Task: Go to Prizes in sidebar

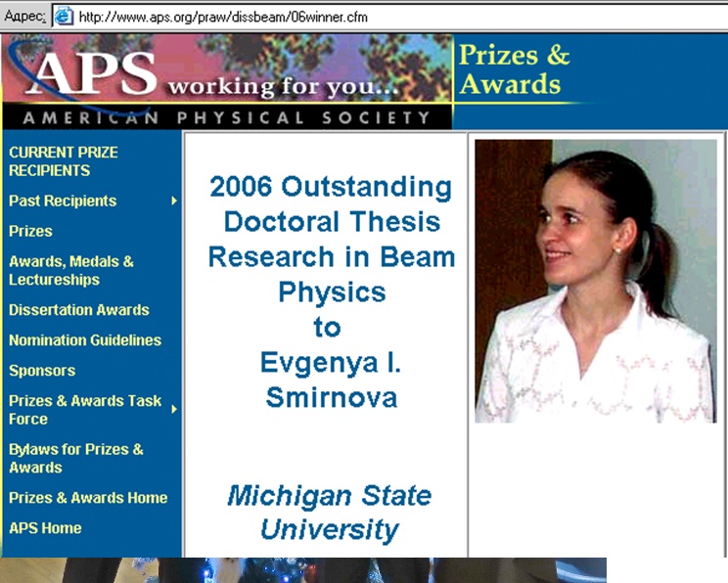Action: point(30,231)
